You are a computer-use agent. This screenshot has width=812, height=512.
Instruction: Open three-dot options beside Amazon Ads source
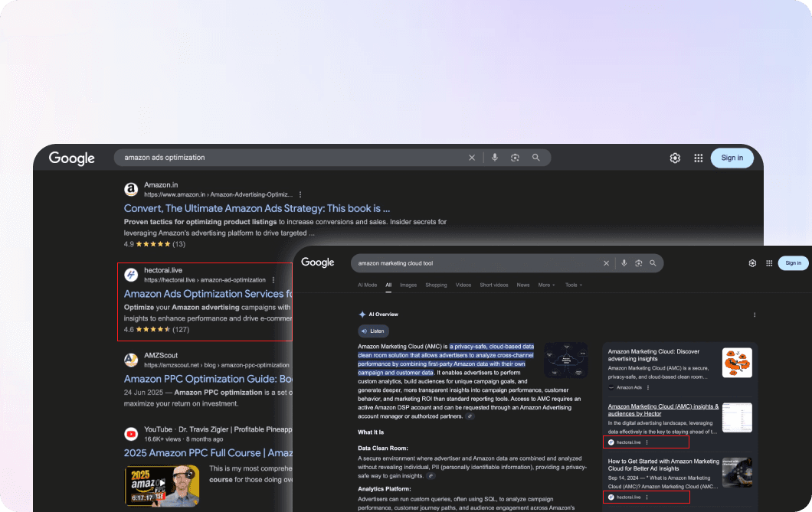click(648, 387)
